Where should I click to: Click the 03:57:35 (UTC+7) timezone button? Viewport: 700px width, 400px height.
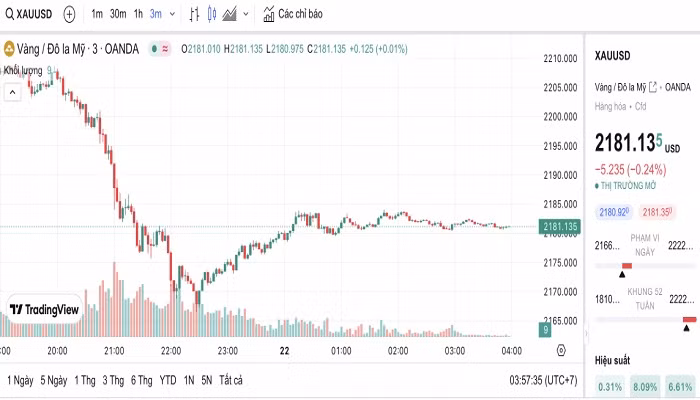(x=543, y=380)
